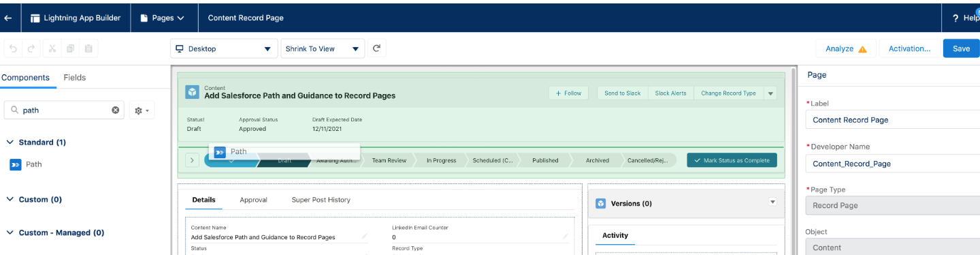Click the Analyze button
The width and height of the screenshot is (980, 255).
point(845,48)
